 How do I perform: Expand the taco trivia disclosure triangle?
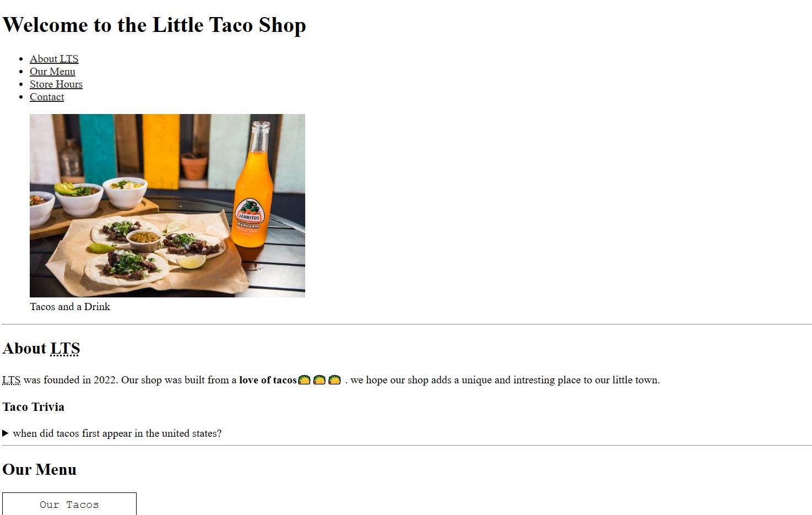pos(6,433)
